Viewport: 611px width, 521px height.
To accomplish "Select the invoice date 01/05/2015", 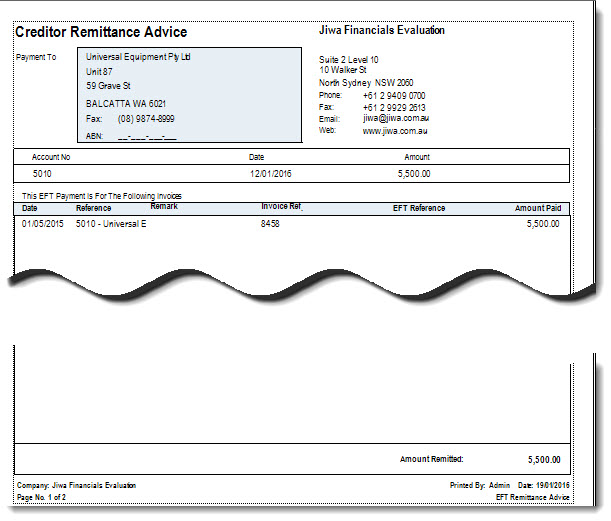I will (42, 224).
